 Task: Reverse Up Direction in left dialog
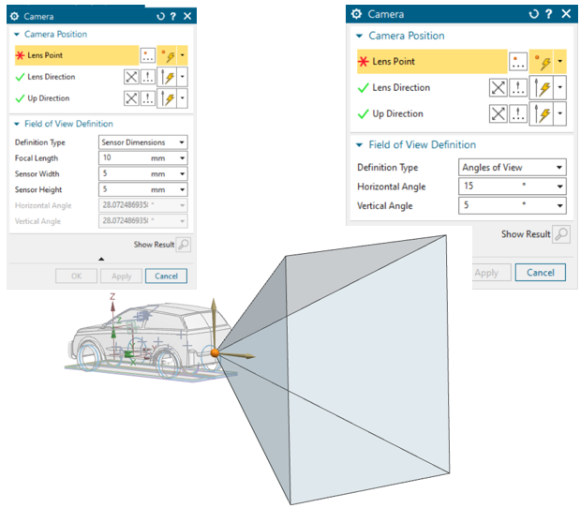[131, 98]
